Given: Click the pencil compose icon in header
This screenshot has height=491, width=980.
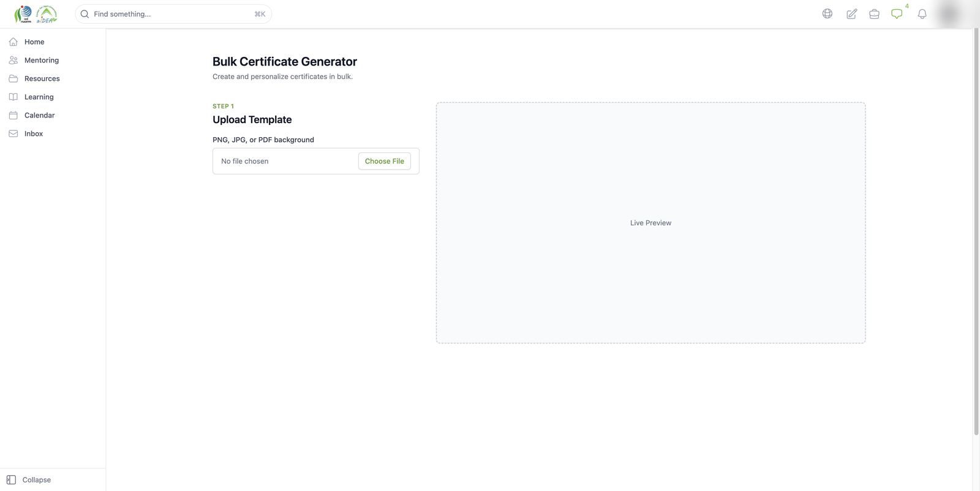Looking at the screenshot, I should point(851,13).
